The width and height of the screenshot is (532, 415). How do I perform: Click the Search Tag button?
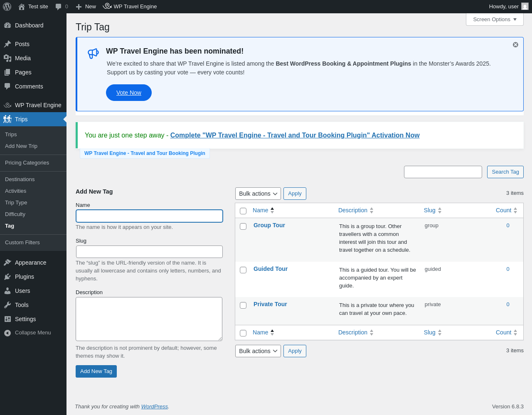click(505, 172)
